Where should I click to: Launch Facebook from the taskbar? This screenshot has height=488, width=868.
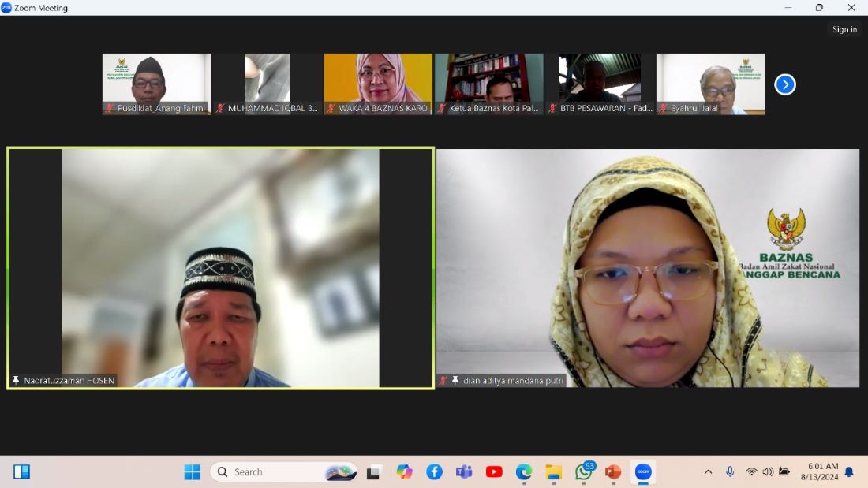[434, 471]
